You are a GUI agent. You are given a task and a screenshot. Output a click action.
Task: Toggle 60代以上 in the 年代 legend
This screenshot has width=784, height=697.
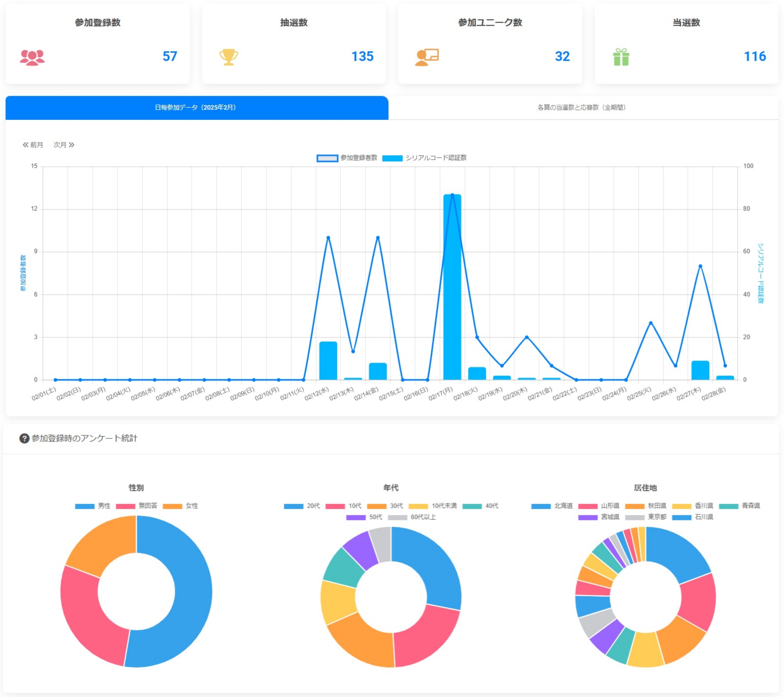pyautogui.click(x=412, y=517)
